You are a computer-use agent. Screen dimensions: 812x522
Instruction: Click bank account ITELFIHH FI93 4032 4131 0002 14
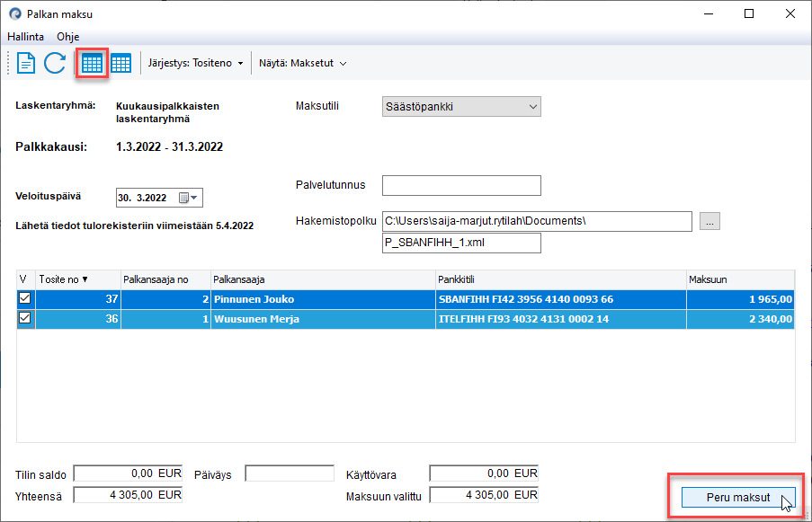point(561,319)
